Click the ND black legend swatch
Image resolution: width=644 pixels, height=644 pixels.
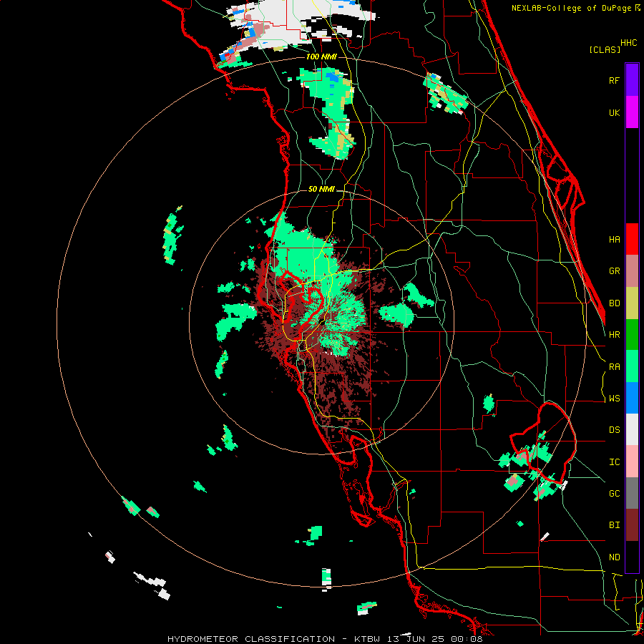(x=632, y=557)
